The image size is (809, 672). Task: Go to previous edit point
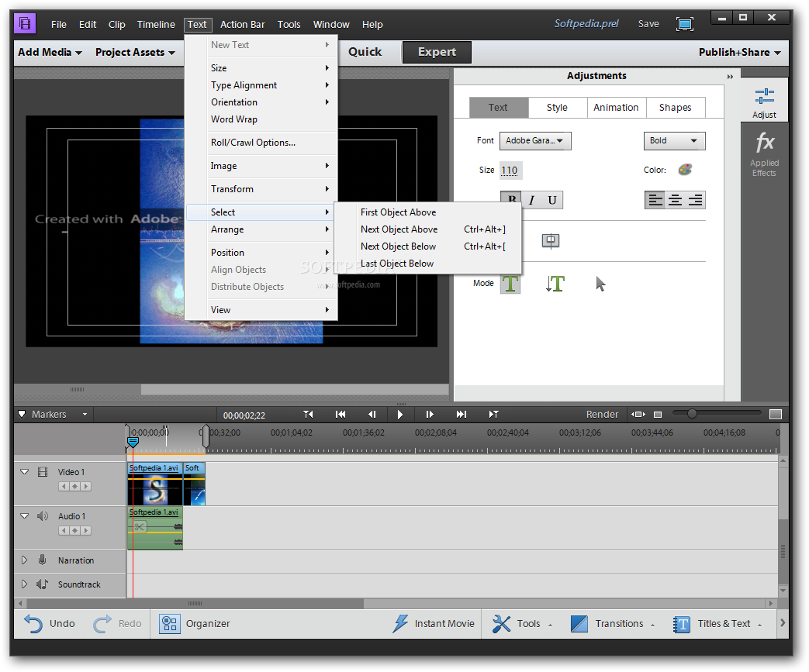[x=341, y=414]
